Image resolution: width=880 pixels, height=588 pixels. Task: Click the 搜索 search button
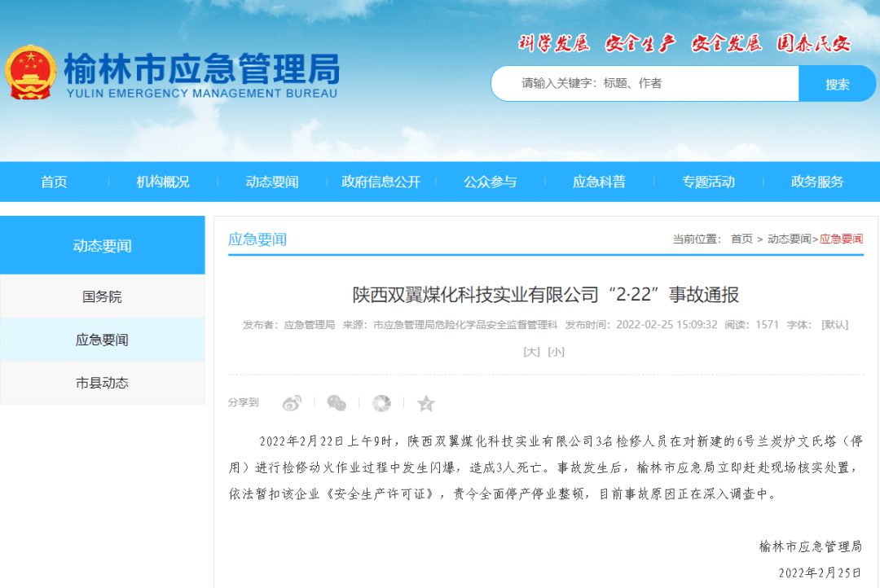click(837, 84)
